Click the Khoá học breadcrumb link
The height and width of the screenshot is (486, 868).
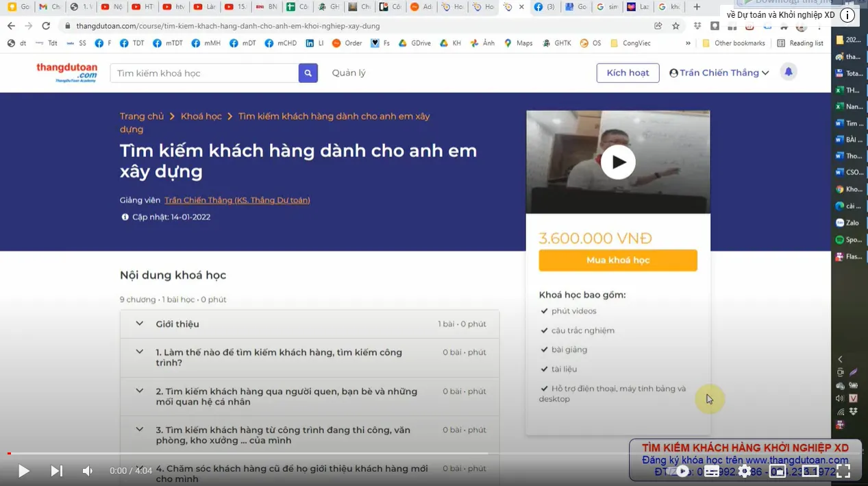pos(201,117)
